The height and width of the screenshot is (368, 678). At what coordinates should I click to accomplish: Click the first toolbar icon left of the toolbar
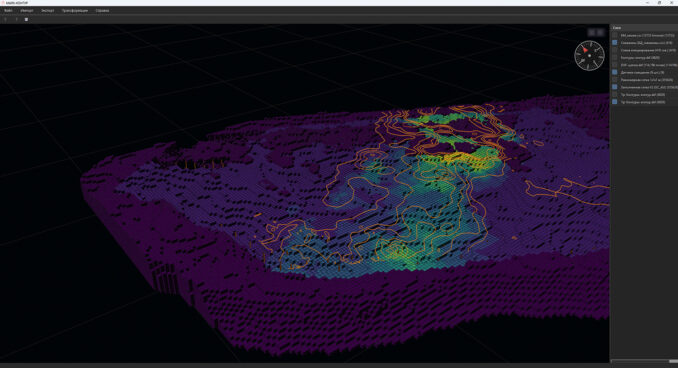click(6, 19)
